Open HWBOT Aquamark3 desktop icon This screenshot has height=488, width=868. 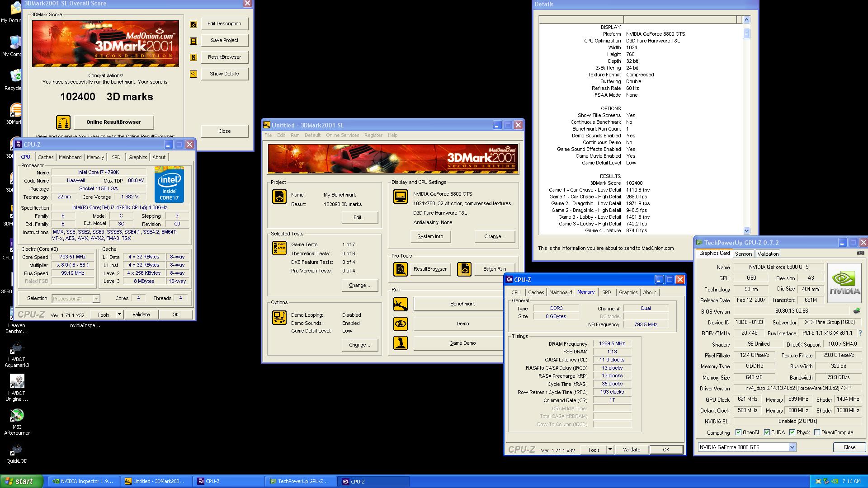pyautogui.click(x=17, y=355)
